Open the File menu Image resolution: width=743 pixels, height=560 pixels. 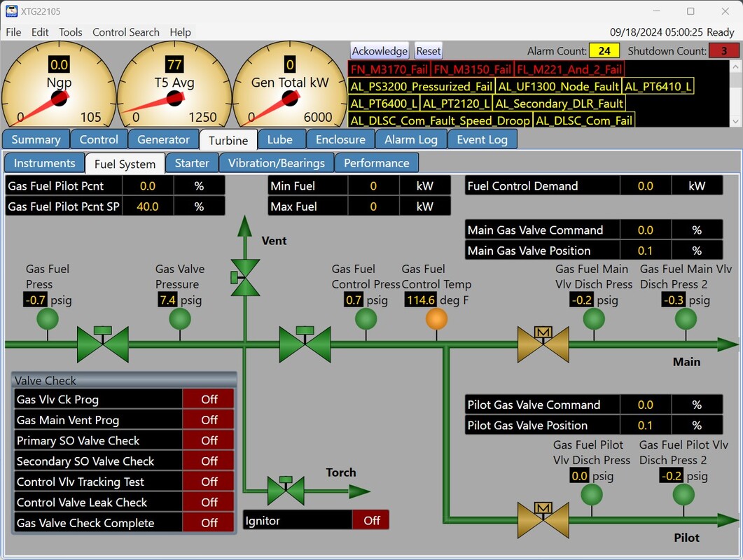click(x=13, y=32)
